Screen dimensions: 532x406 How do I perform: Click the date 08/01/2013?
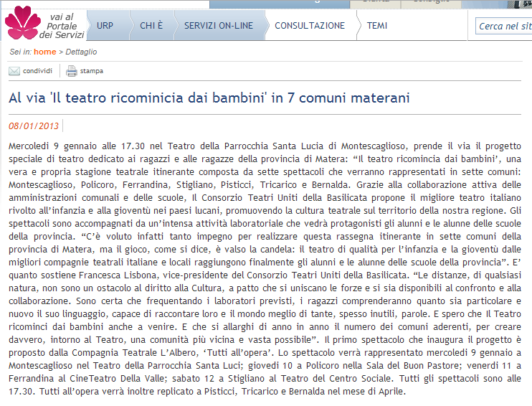click(34, 126)
